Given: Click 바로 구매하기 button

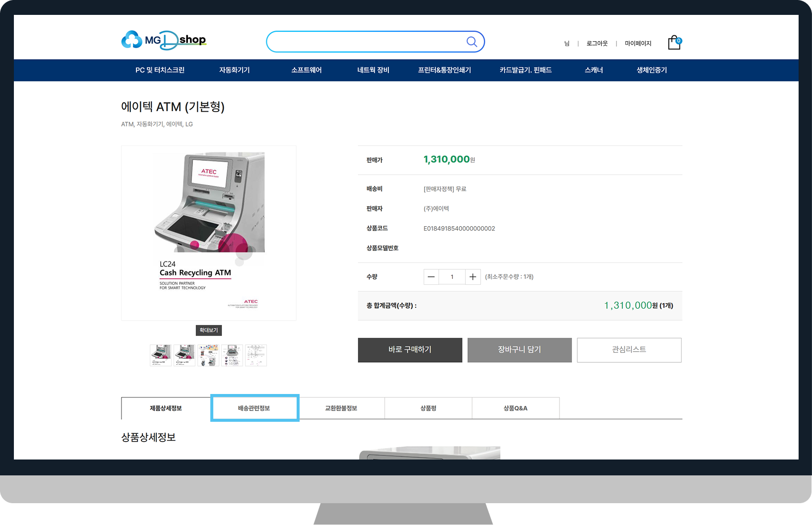Looking at the screenshot, I should 410,350.
